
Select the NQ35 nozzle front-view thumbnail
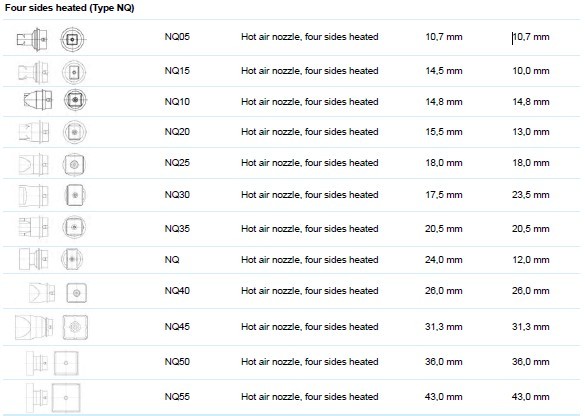[x=74, y=227]
